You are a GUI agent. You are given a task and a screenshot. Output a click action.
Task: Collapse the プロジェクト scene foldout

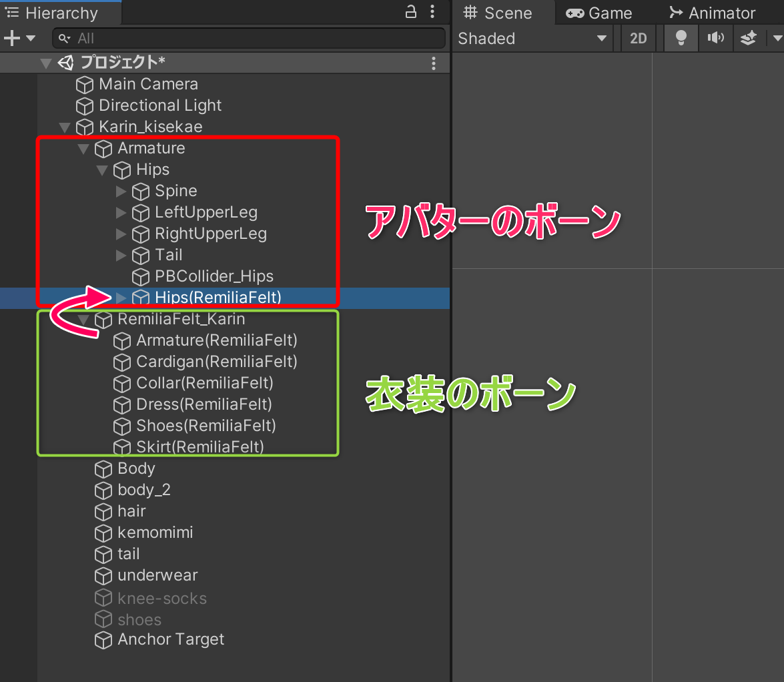(46, 63)
